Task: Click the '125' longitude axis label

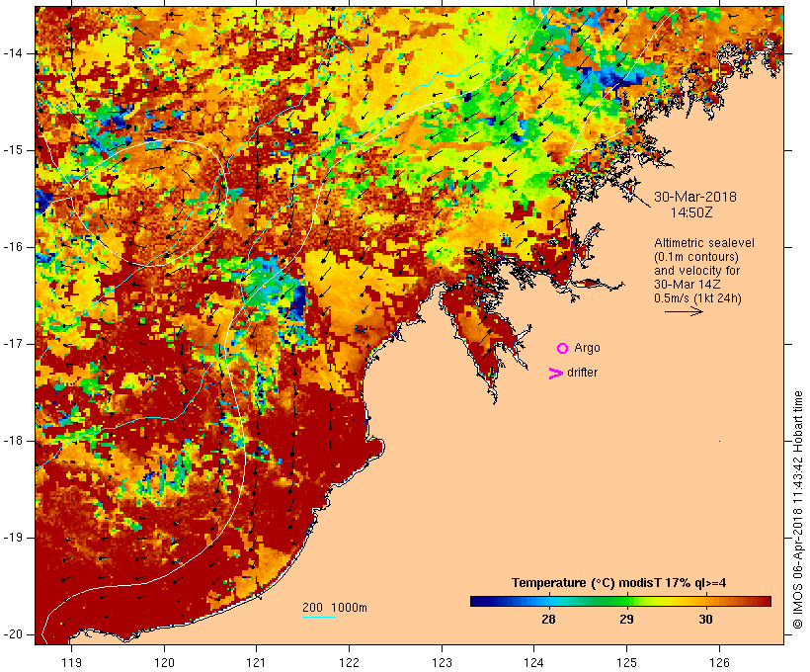Action: pyautogui.click(x=626, y=662)
